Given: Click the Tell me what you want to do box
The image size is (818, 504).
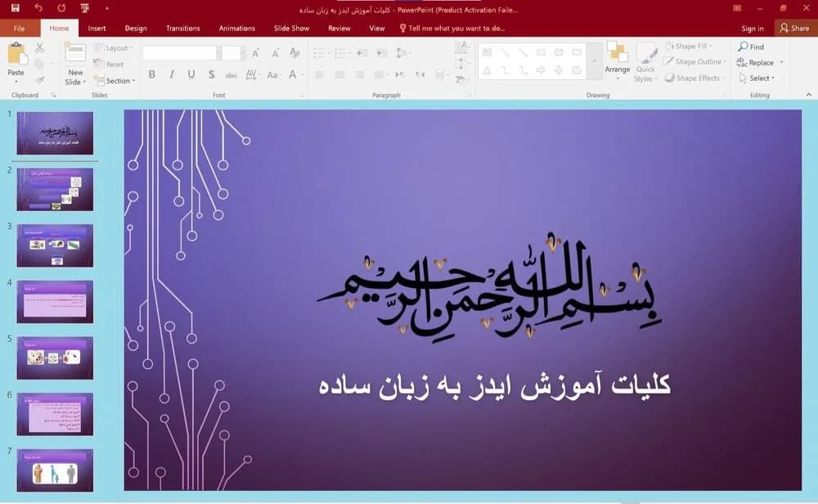Looking at the screenshot, I should click(x=452, y=28).
